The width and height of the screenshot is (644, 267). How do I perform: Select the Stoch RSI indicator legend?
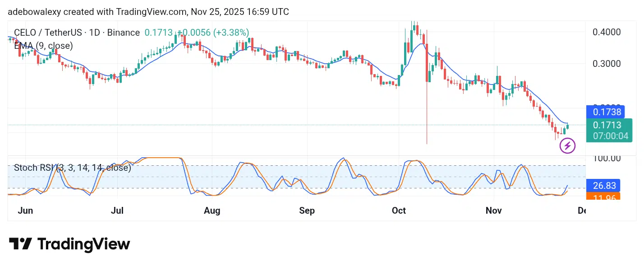[x=72, y=168]
